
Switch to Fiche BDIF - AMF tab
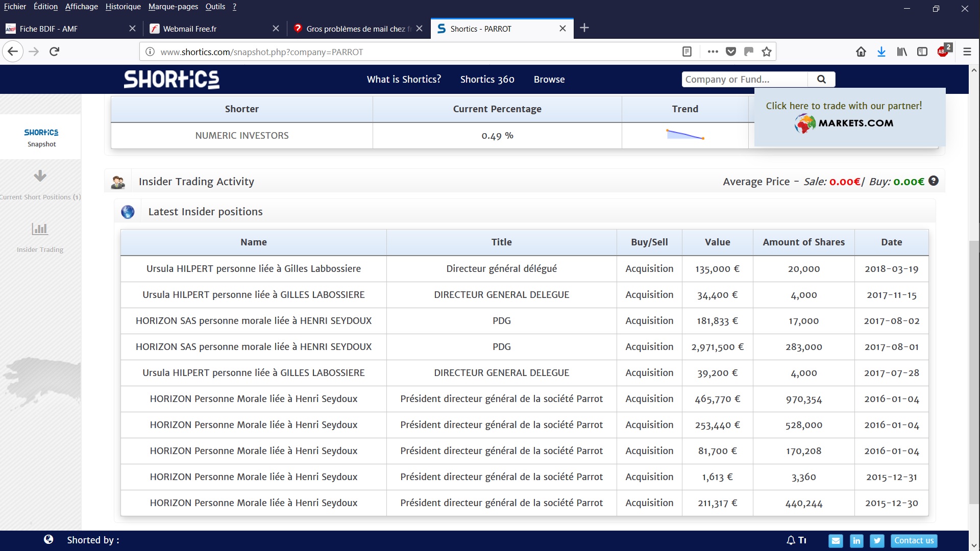[x=71, y=29]
